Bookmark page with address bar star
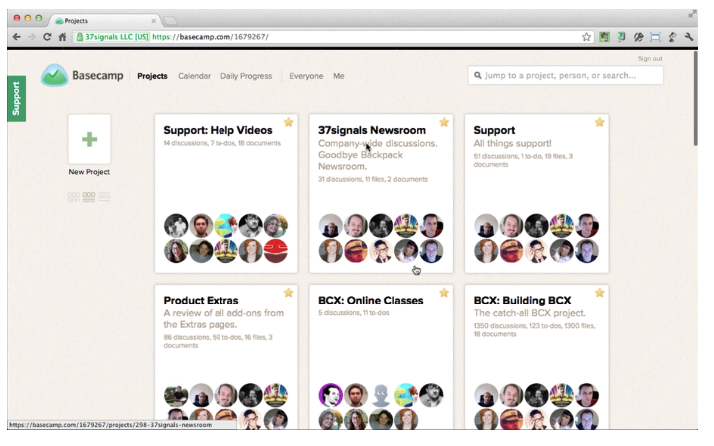 click(587, 37)
